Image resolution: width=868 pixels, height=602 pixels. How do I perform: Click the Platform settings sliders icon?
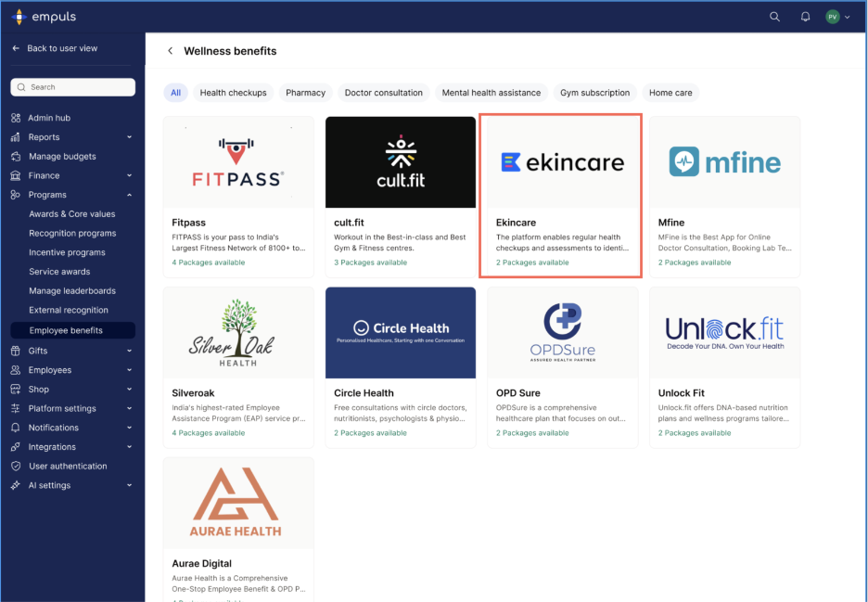(x=16, y=408)
